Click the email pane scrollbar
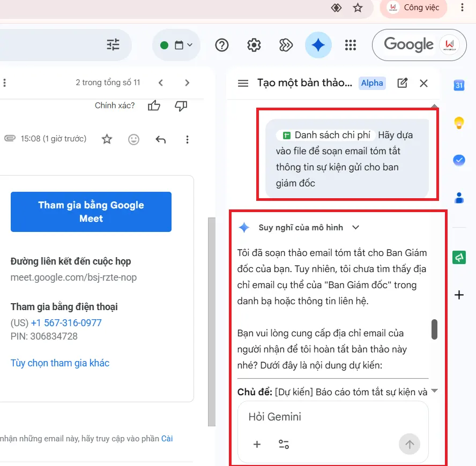This screenshot has height=466, width=476. click(212, 321)
